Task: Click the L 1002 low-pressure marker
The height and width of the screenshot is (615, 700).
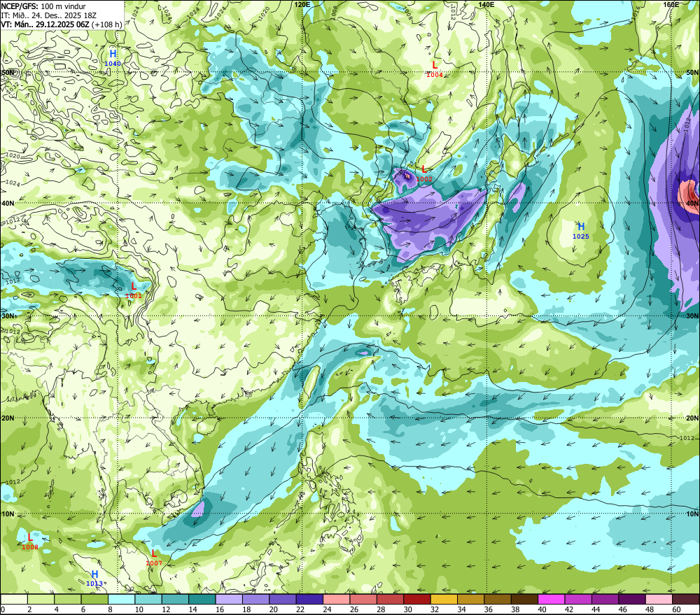Action: coord(423,173)
